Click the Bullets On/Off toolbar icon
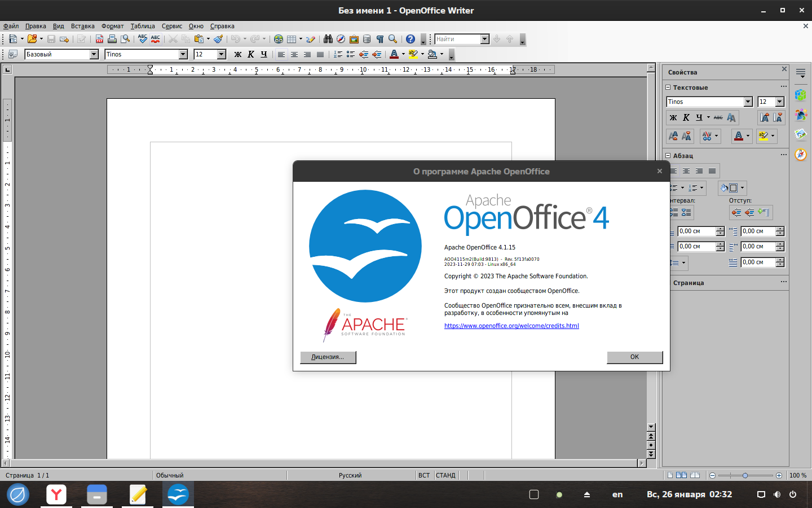This screenshot has width=812, height=508. 351,54
